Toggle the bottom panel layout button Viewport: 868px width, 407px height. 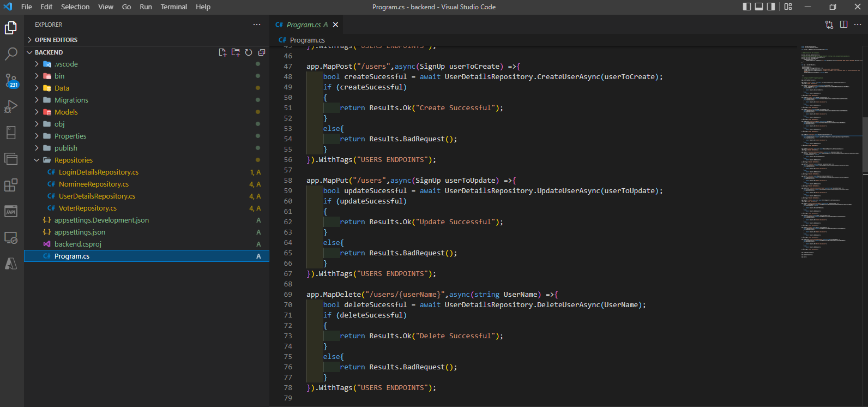[x=759, y=7]
